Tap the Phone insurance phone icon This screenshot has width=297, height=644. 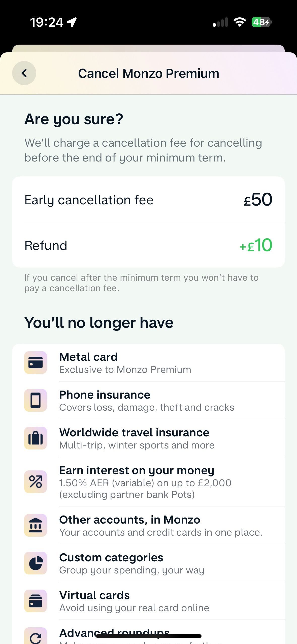36,400
